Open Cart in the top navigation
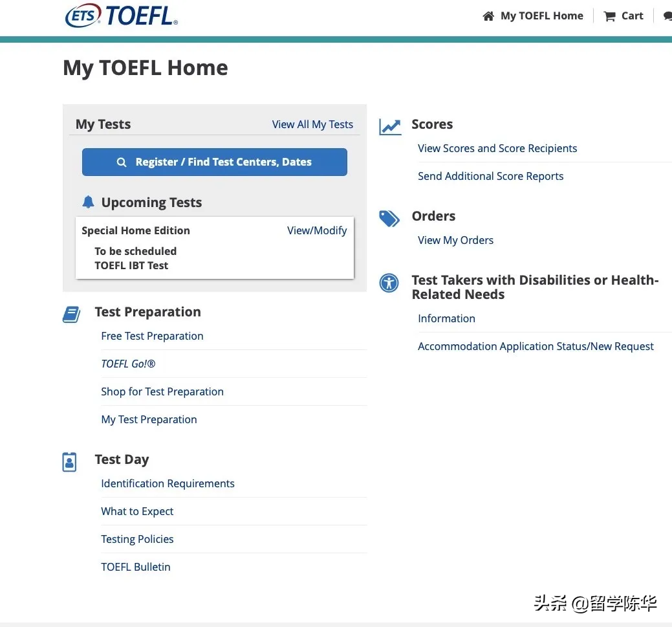Image resolution: width=672 pixels, height=627 pixels. (x=632, y=16)
